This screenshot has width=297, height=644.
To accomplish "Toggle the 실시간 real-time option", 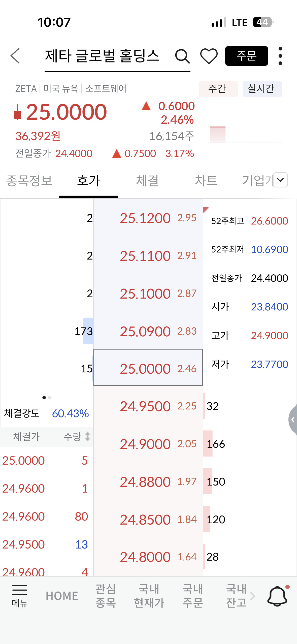I will click(261, 89).
